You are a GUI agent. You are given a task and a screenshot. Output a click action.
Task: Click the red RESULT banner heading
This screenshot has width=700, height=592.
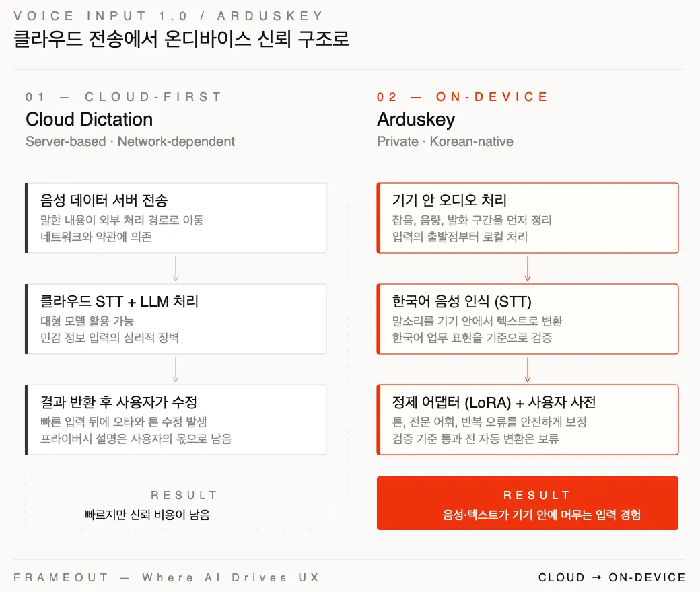coord(536,496)
